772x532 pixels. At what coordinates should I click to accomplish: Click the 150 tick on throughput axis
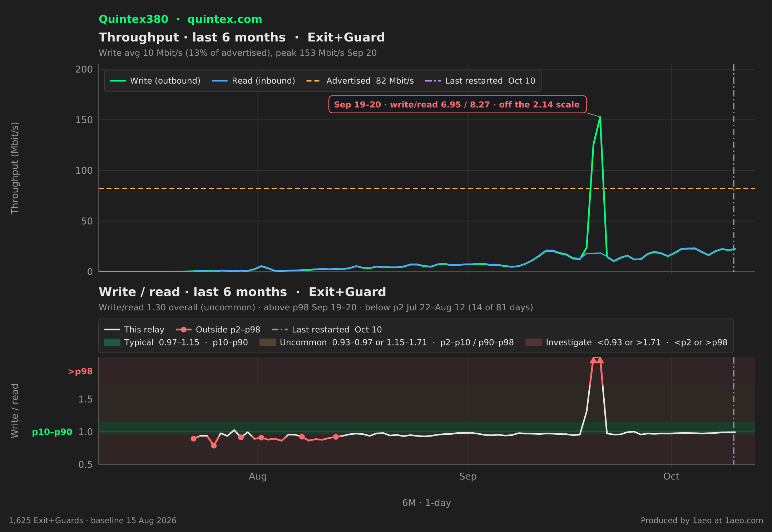click(84, 120)
